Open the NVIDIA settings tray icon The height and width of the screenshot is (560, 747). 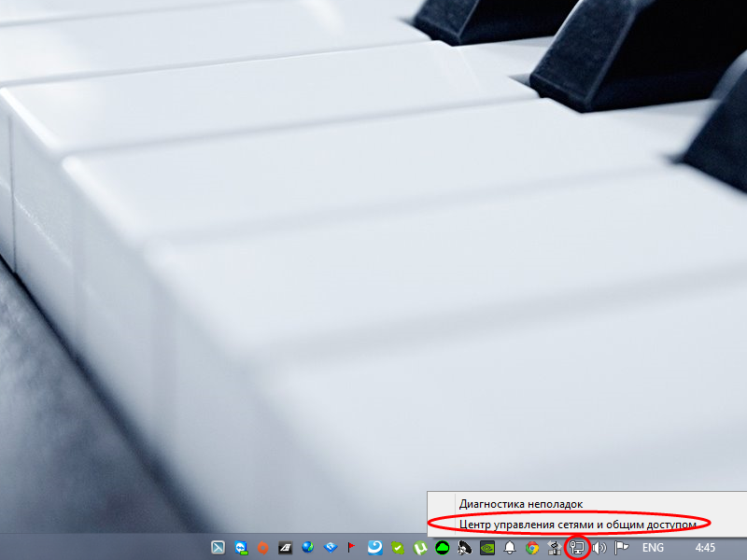(487, 548)
